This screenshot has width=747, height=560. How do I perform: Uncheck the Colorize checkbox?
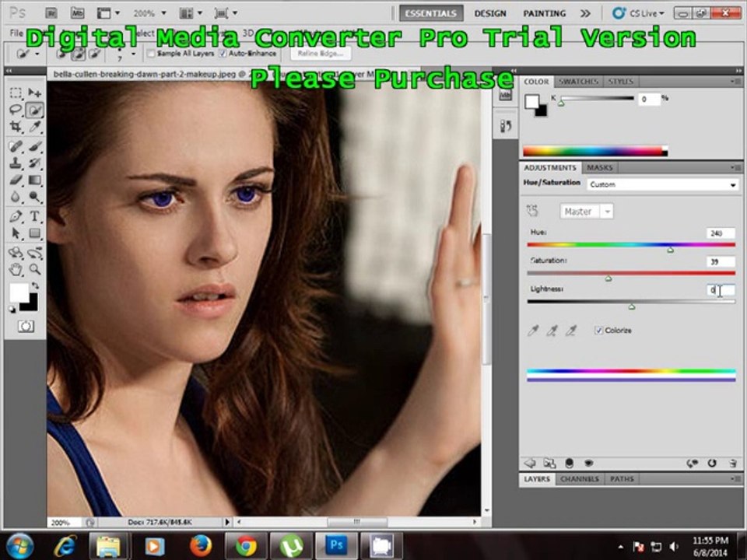point(599,331)
